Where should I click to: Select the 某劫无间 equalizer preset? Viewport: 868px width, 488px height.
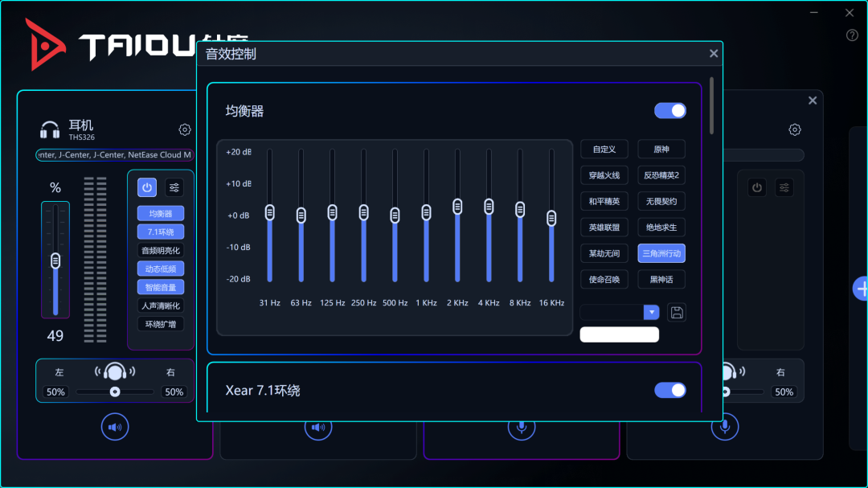pyautogui.click(x=604, y=253)
